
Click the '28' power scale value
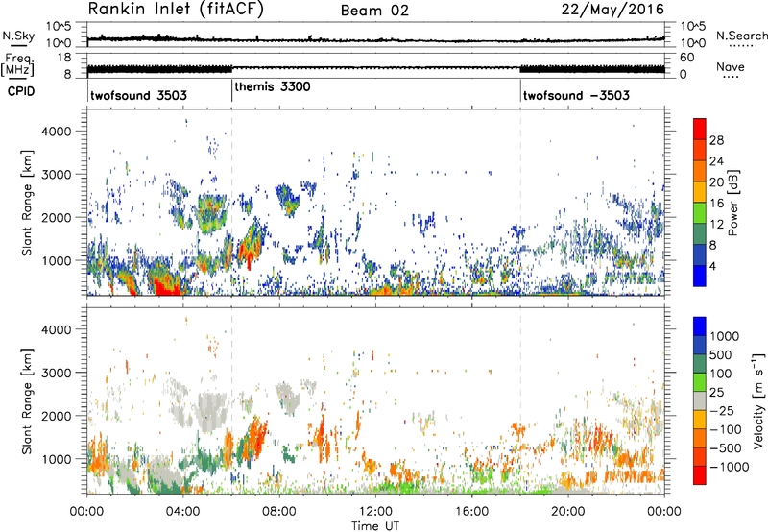[716, 140]
